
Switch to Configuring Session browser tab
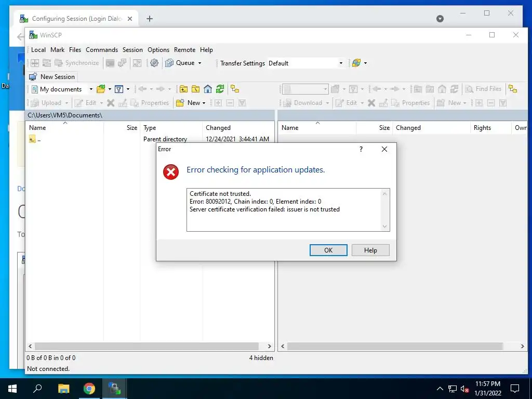(x=76, y=19)
